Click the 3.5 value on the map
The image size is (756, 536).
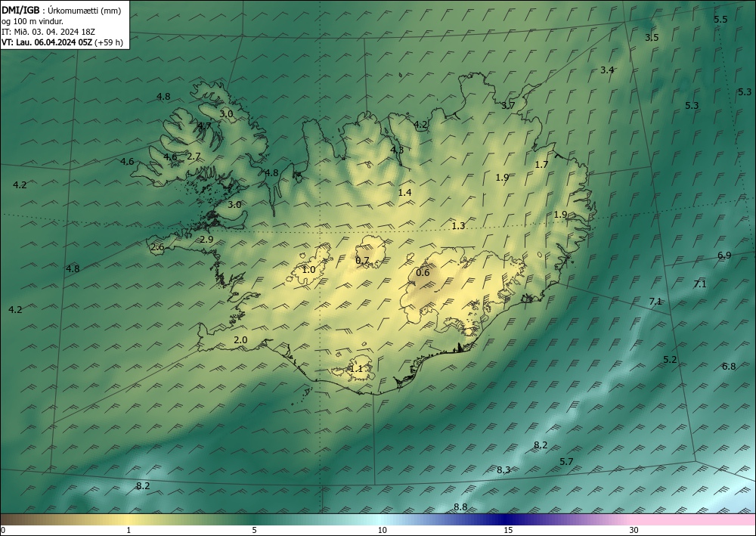(x=652, y=38)
